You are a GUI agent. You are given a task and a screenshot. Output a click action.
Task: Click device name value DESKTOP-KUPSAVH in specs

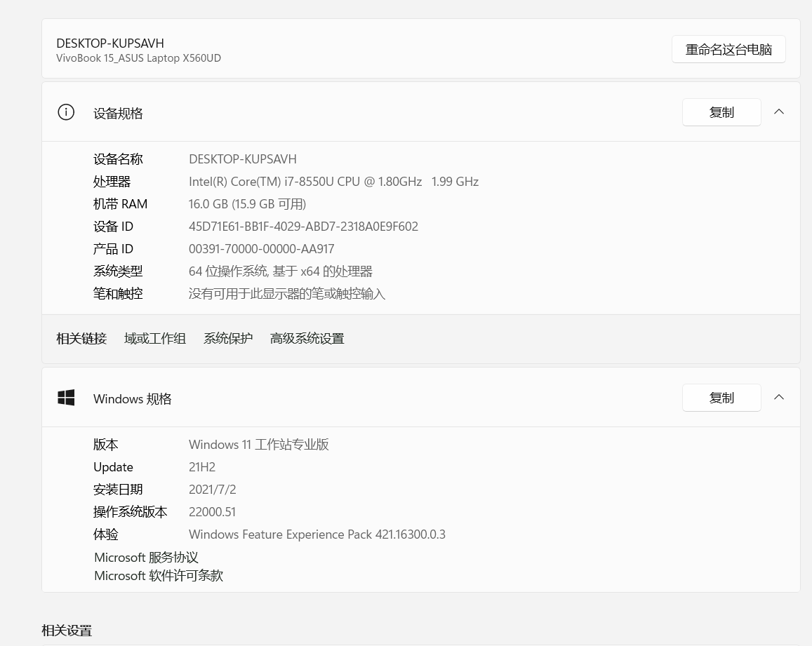243,159
